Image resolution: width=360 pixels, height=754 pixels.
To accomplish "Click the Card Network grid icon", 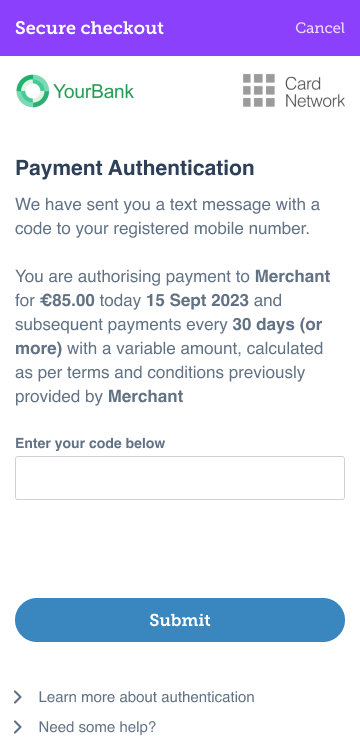I will (x=259, y=90).
